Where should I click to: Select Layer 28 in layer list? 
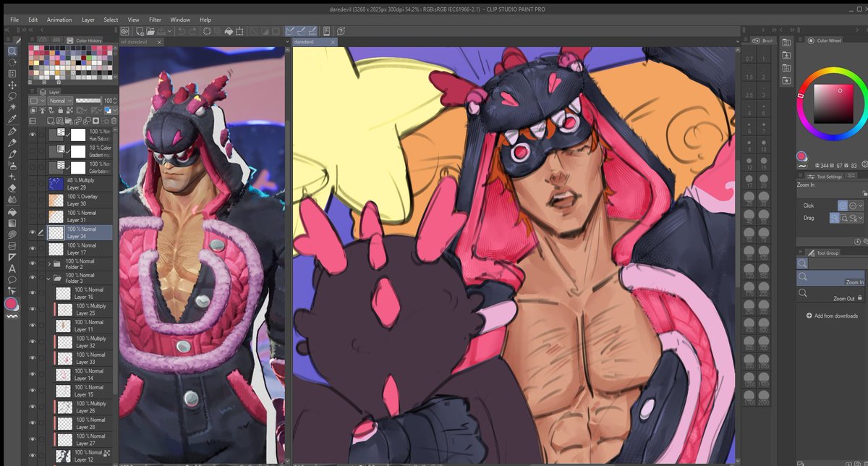84,423
